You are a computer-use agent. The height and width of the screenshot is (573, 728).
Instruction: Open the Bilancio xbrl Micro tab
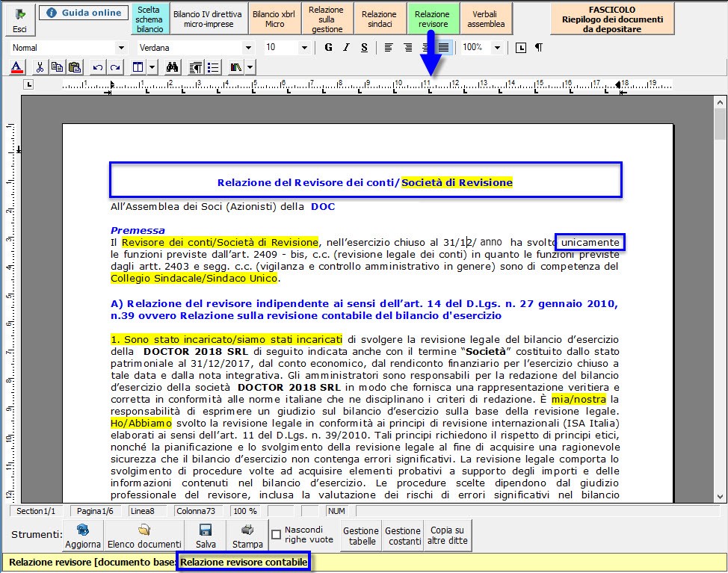pyautogui.click(x=274, y=19)
